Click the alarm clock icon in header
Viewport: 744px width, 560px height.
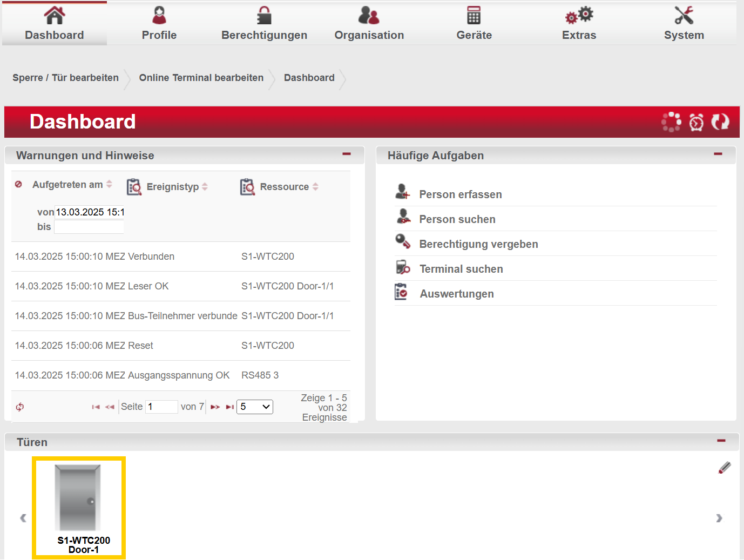pyautogui.click(x=696, y=122)
